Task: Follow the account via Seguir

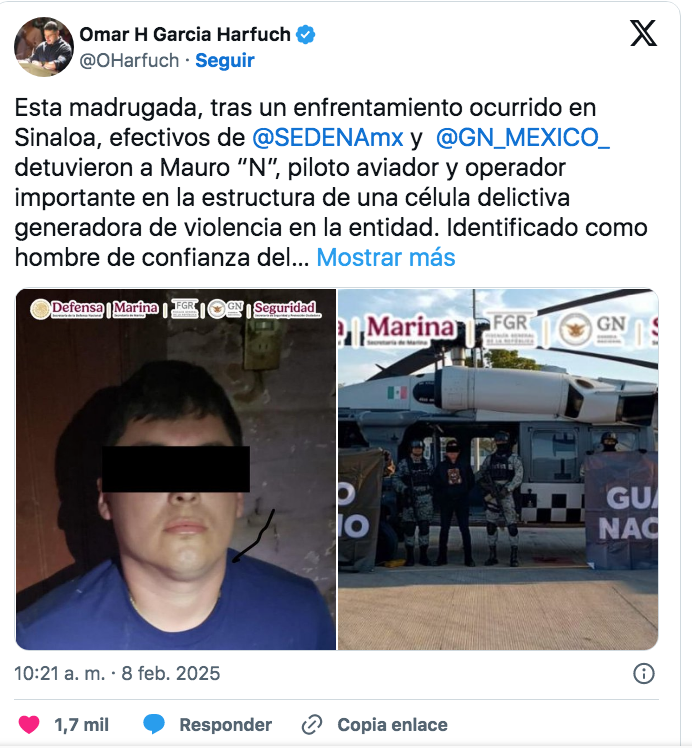Action: [225, 61]
